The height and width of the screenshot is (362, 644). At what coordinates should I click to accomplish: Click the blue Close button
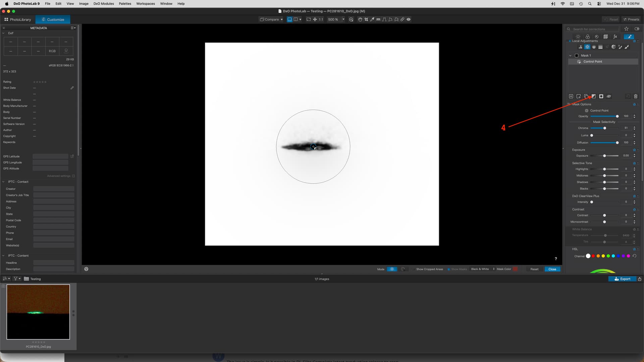(552, 269)
